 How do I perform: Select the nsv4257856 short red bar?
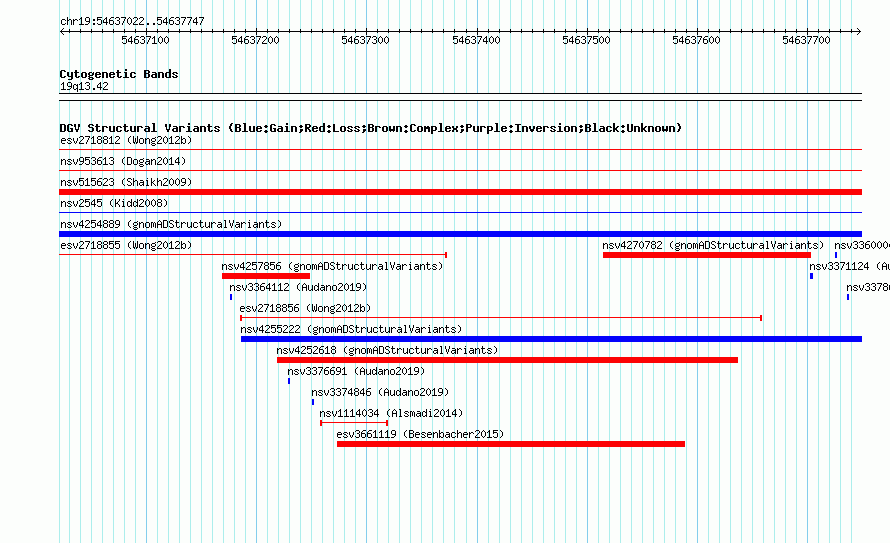coord(266,276)
